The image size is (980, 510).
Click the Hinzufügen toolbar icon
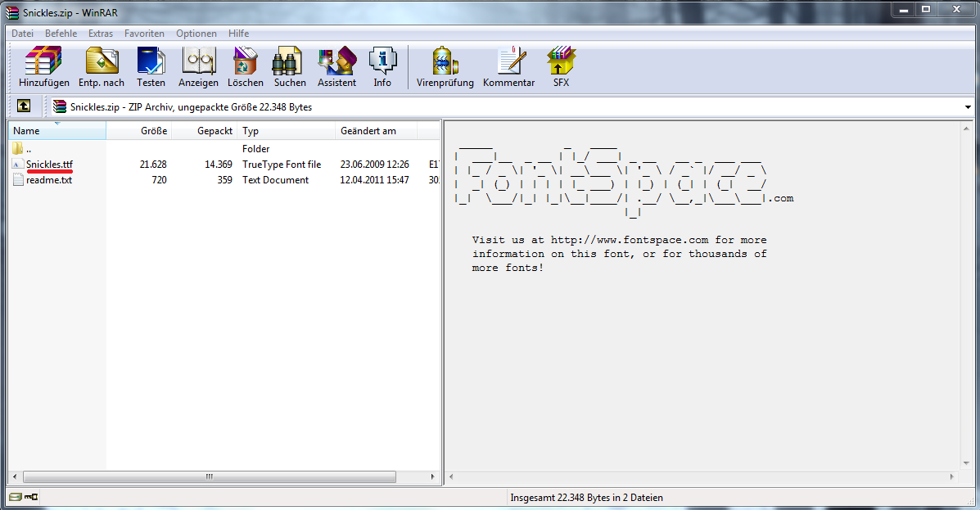(43, 67)
